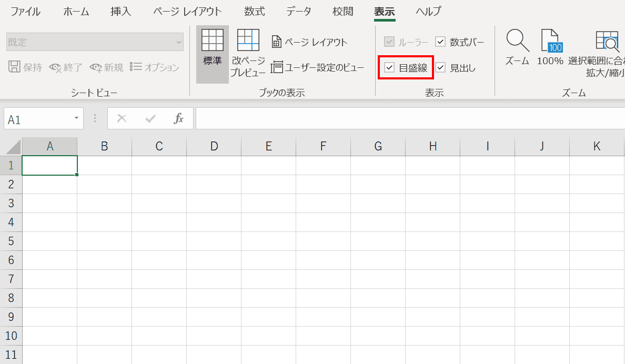Select column F header

[323, 146]
